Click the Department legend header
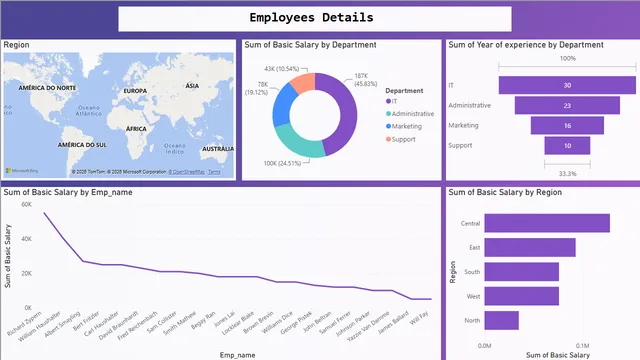The width and height of the screenshot is (640, 360). click(404, 91)
